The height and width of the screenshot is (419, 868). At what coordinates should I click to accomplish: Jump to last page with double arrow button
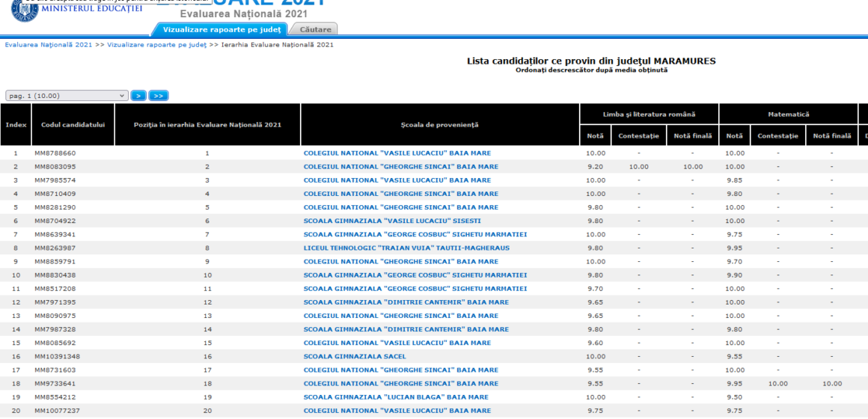pos(159,96)
